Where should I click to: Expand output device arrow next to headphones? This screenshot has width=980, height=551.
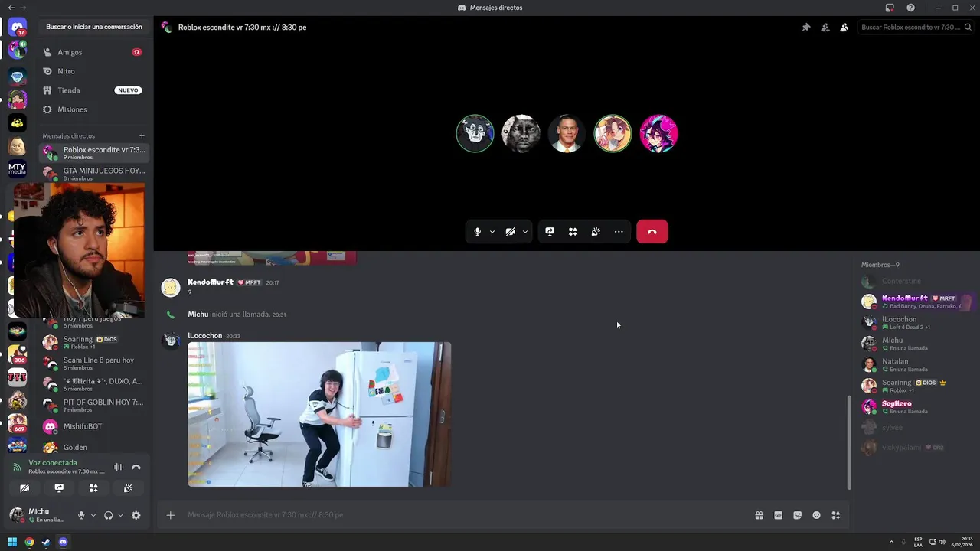[x=120, y=515]
